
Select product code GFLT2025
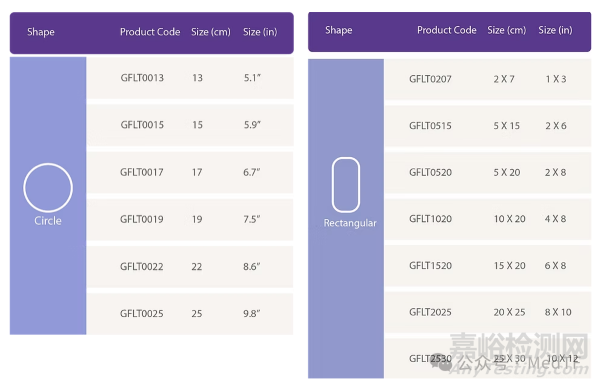point(430,312)
